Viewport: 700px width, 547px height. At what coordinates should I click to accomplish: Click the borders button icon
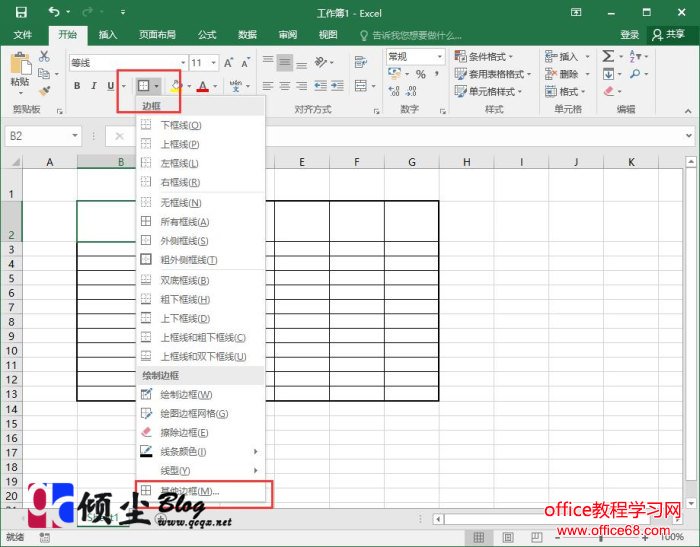[x=143, y=86]
